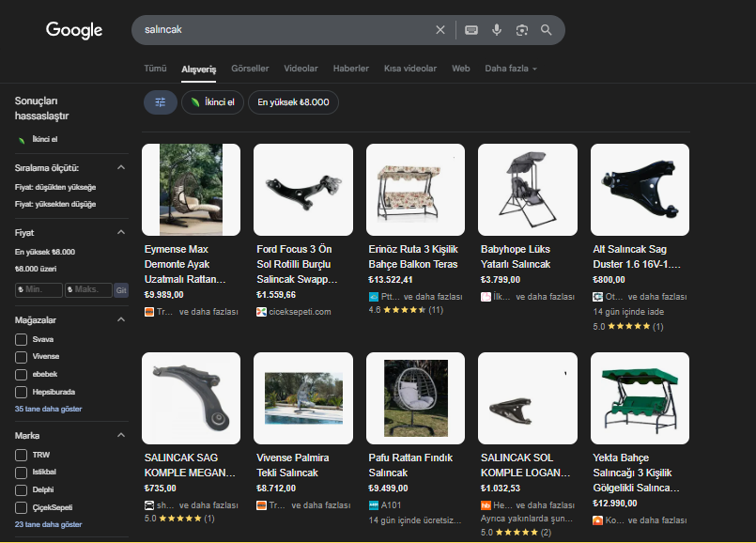This screenshot has width=756, height=543.
Task: Collapse the Mağazalar filter section
Action: (121, 319)
